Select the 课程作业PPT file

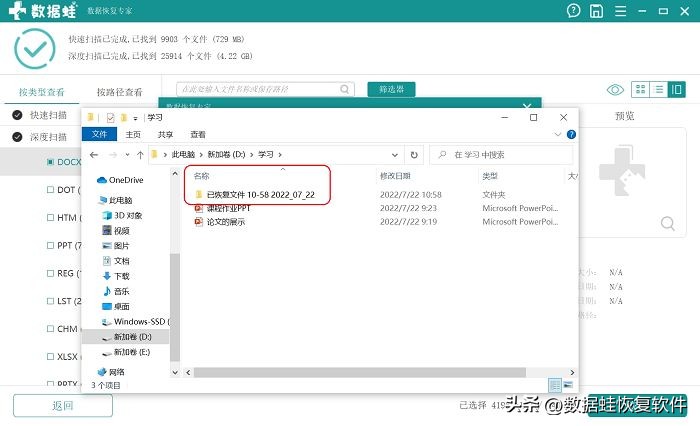click(x=223, y=208)
